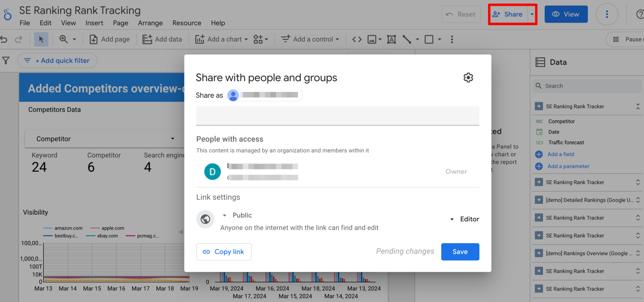Open the zoom magnifier tool
The height and width of the screenshot is (302, 644).
[x=64, y=39]
